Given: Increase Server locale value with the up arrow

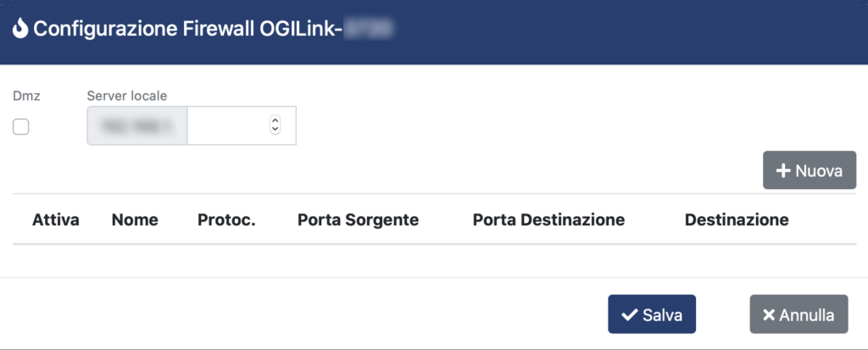Looking at the screenshot, I should point(275,120).
